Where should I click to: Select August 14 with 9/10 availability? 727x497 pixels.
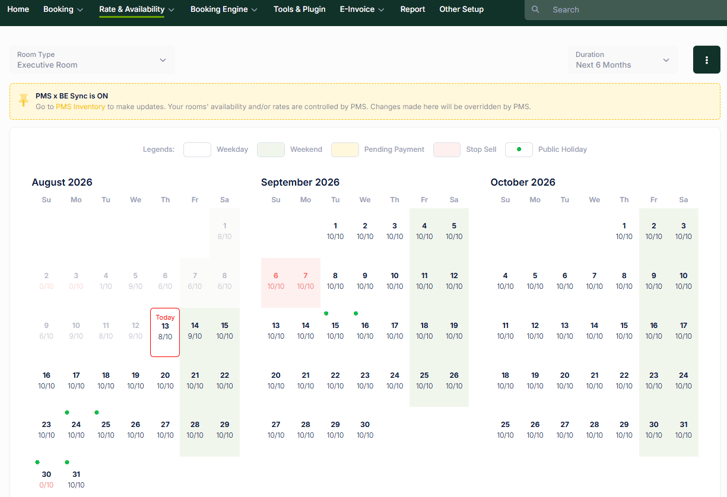(x=195, y=332)
